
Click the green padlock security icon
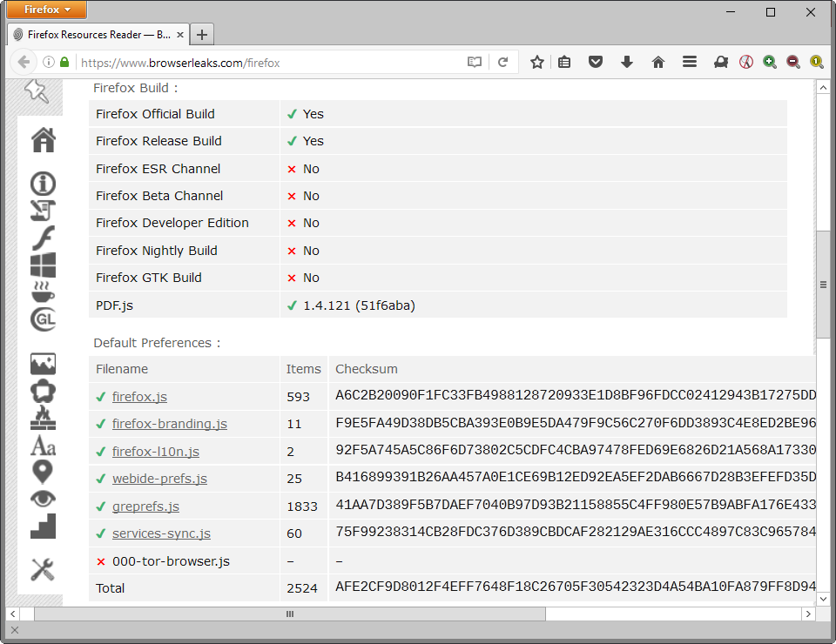point(64,63)
